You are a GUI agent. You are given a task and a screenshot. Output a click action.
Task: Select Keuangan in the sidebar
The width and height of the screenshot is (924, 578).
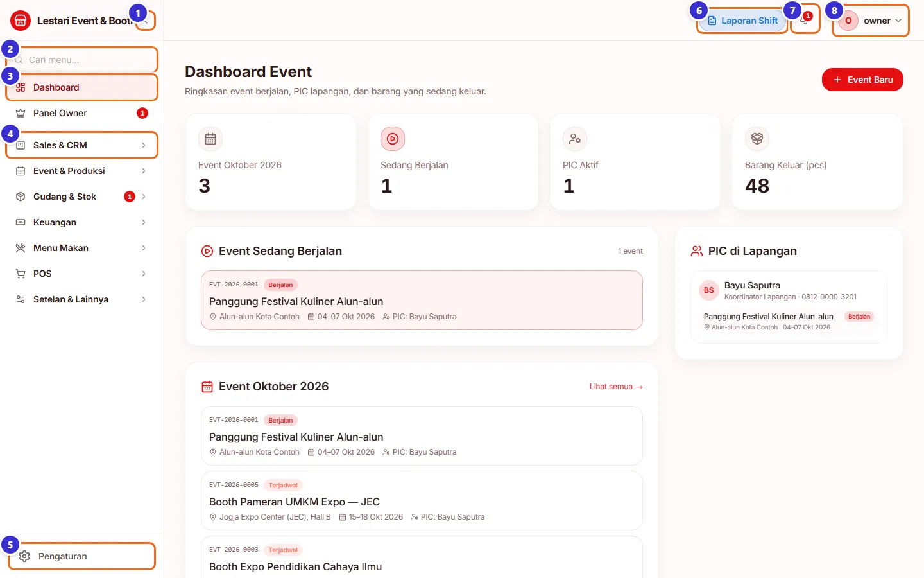[81, 222]
